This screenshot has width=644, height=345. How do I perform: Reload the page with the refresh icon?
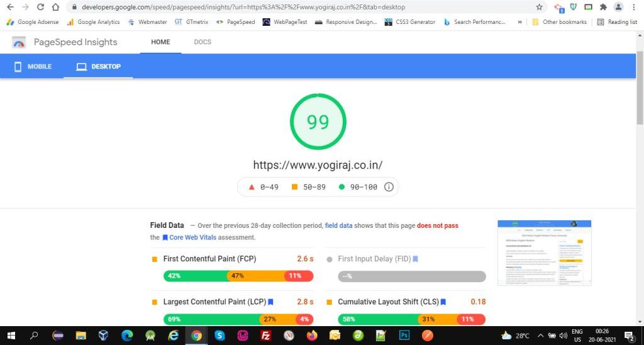click(40, 7)
